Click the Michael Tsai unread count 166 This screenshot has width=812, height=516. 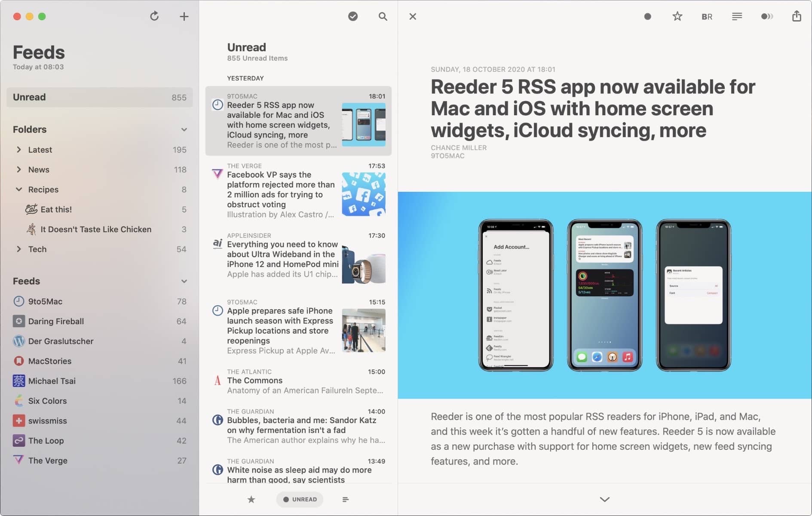click(179, 381)
